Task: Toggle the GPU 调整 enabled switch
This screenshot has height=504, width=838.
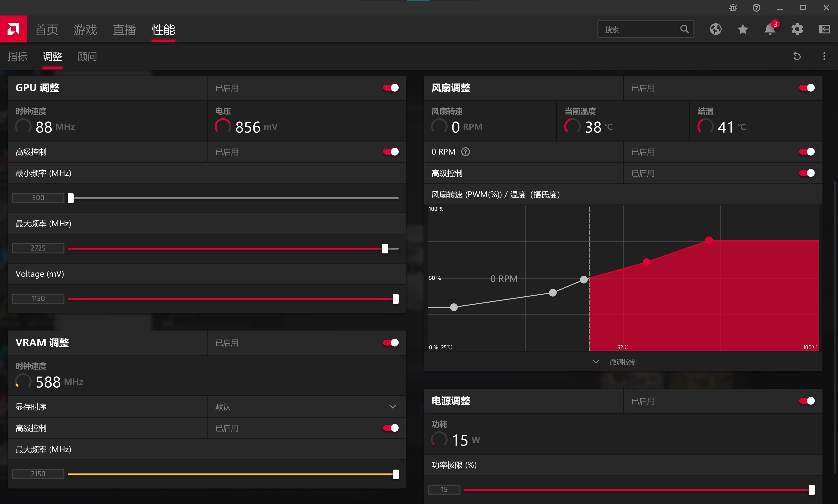Action: (x=391, y=88)
